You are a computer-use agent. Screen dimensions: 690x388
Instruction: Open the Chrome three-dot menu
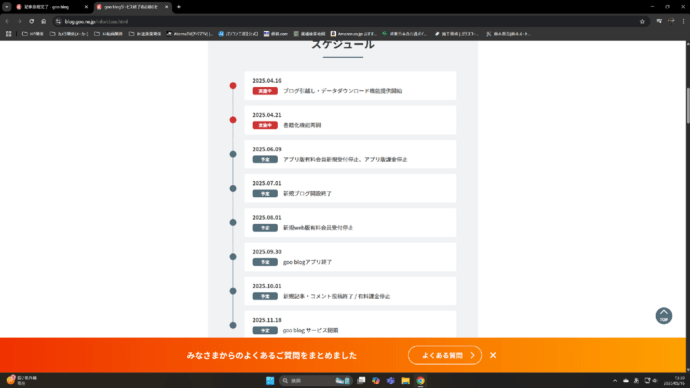point(683,21)
